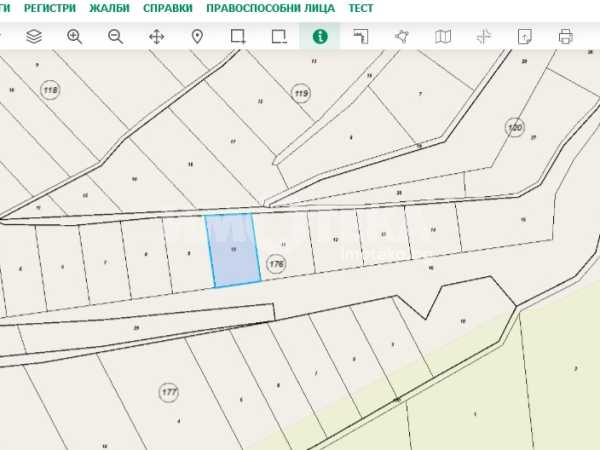600x450 pixels.
Task: Go to ПРАВОСПОСОБНИ ЛИЦА menu
Action: click(270, 8)
